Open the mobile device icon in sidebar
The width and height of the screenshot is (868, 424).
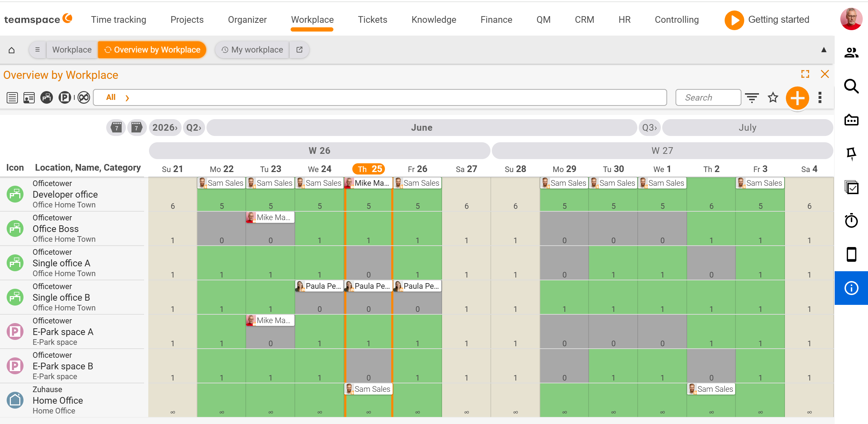851,254
